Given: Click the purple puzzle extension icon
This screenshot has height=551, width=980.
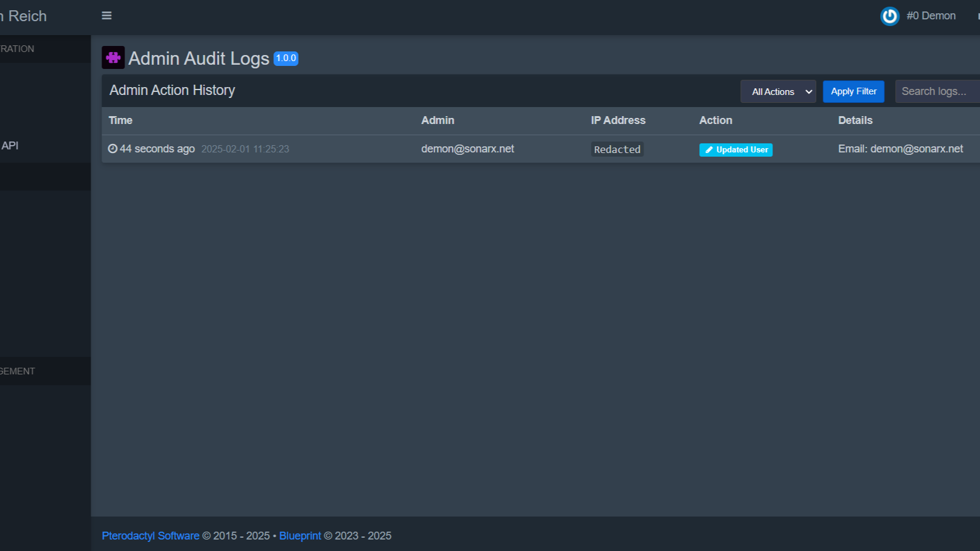Looking at the screenshot, I should point(113,57).
